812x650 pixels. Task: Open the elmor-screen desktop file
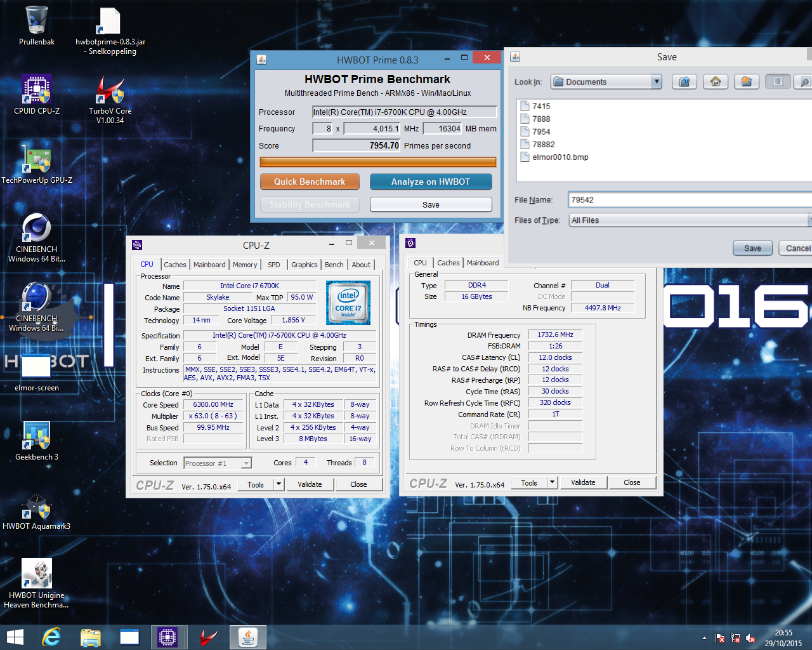(x=37, y=372)
